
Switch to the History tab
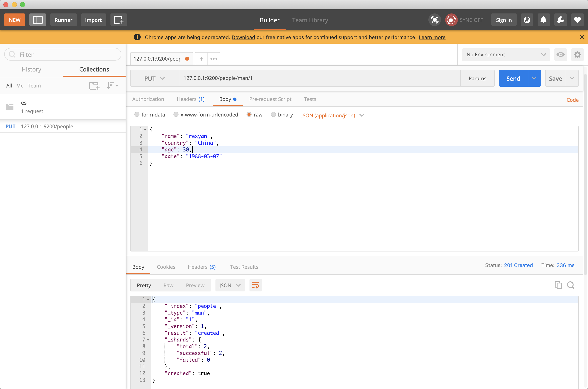31,69
